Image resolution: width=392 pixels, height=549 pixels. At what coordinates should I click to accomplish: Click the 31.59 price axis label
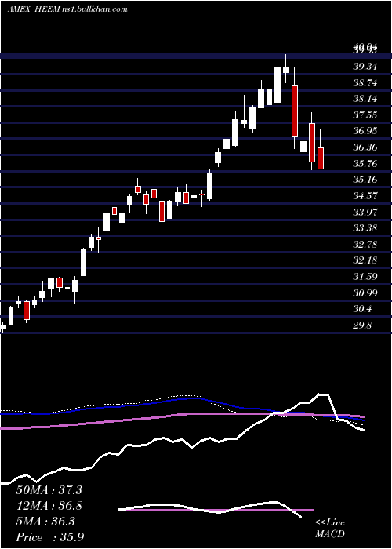click(365, 277)
